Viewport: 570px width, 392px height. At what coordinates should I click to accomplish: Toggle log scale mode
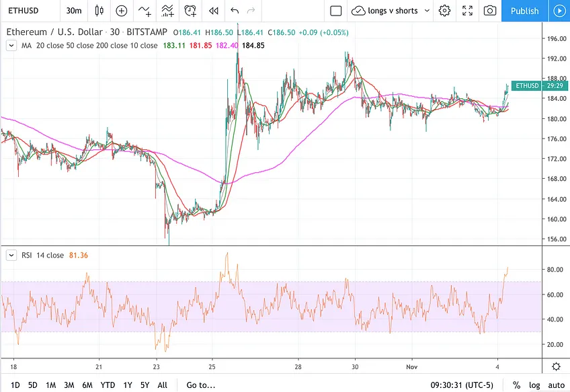(534, 385)
